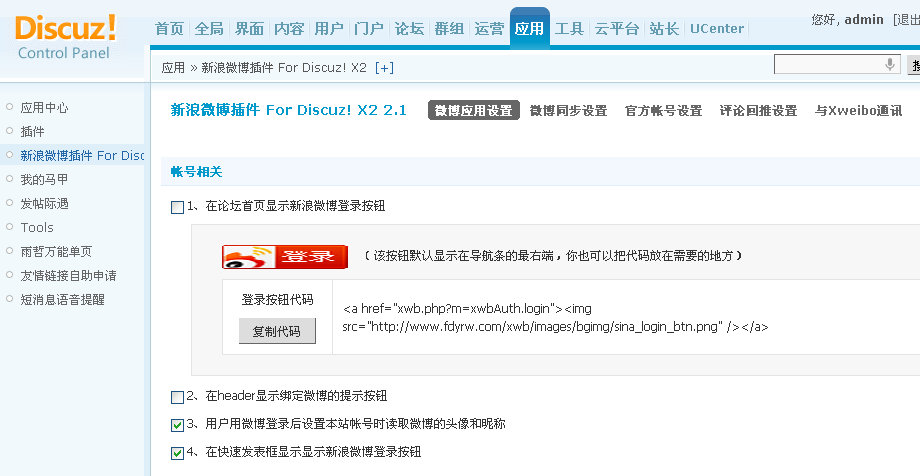This screenshot has height=476, width=920.
Task: Open the UCenter navigation tab
Action: (x=717, y=28)
